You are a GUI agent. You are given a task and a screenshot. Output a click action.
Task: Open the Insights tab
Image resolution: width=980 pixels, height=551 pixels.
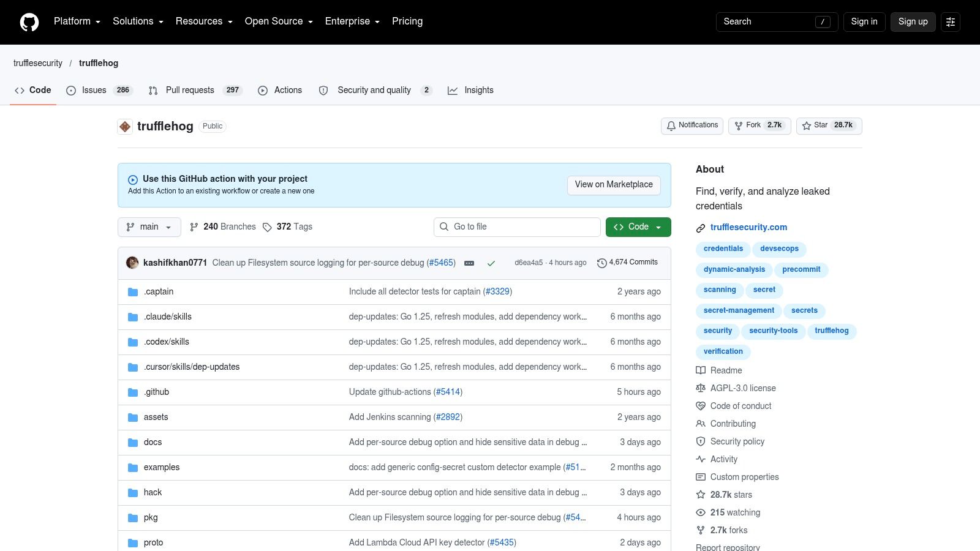(470, 90)
